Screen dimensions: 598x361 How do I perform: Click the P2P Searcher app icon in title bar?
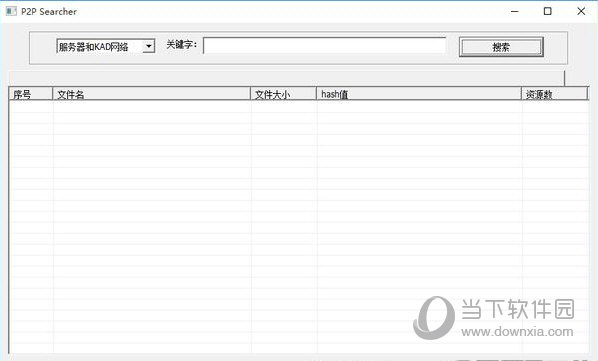click(x=11, y=11)
